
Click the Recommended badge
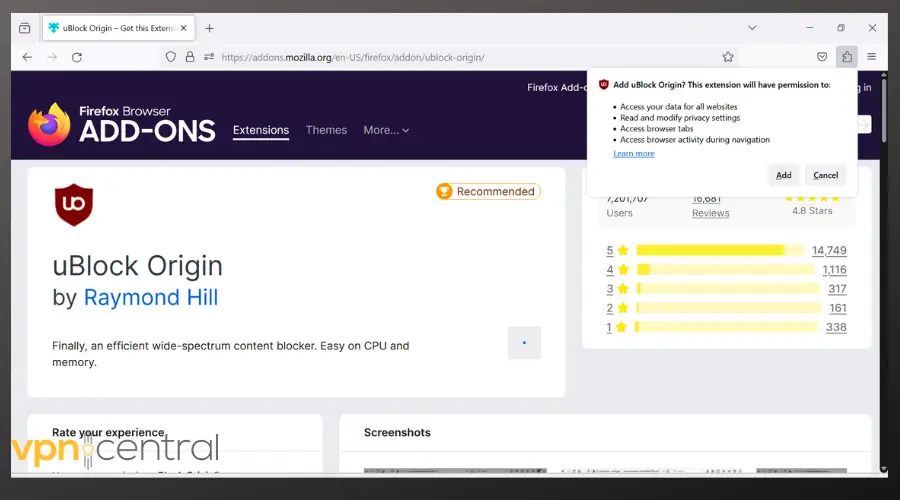click(488, 191)
